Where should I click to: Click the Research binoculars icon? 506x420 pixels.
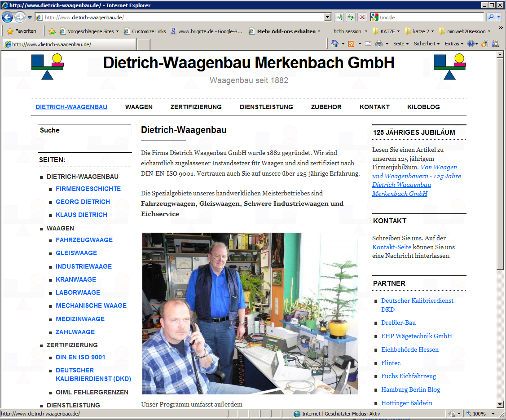pyautogui.click(x=495, y=44)
